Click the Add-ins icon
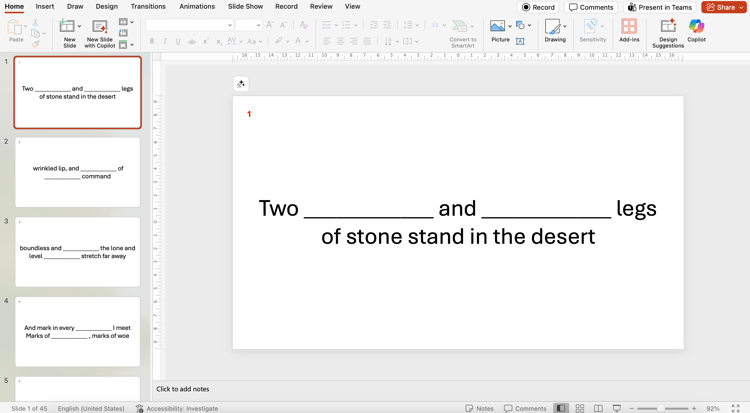Screen dimensions: 750x413 coord(629,27)
